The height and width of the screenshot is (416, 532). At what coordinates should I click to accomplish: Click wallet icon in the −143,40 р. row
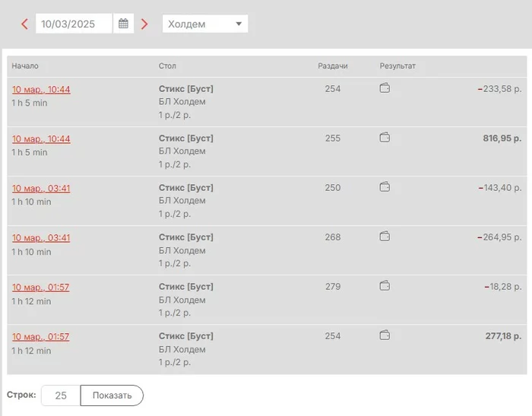pyautogui.click(x=385, y=187)
